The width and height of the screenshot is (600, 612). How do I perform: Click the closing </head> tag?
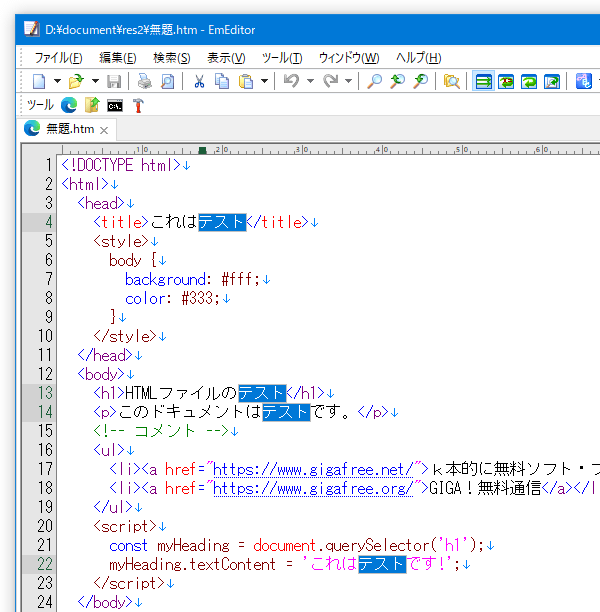click(x=105, y=355)
